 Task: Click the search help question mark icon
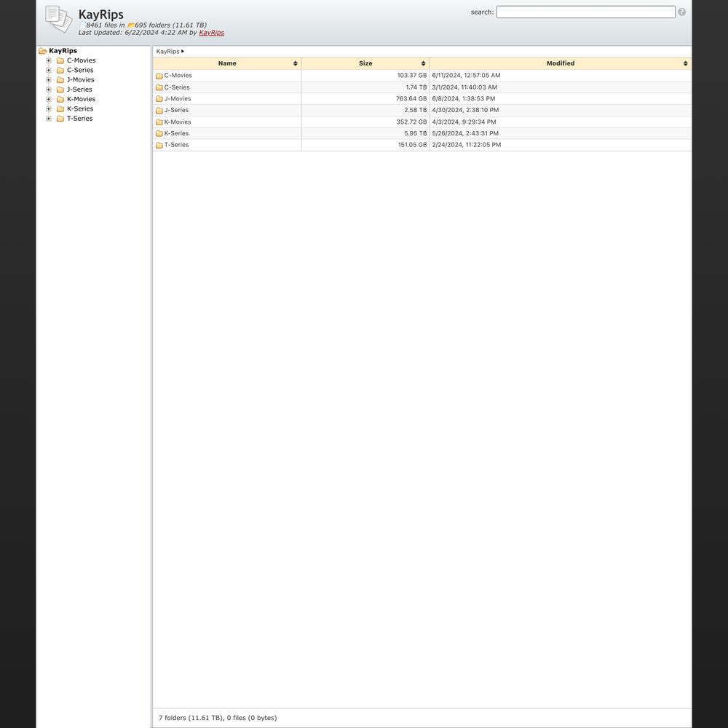[x=681, y=12]
